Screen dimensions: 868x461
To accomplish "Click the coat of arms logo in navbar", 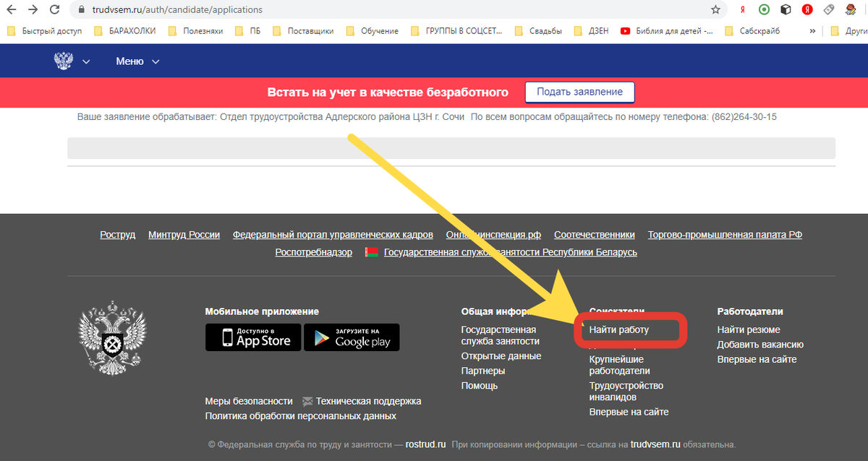I will tap(64, 61).
